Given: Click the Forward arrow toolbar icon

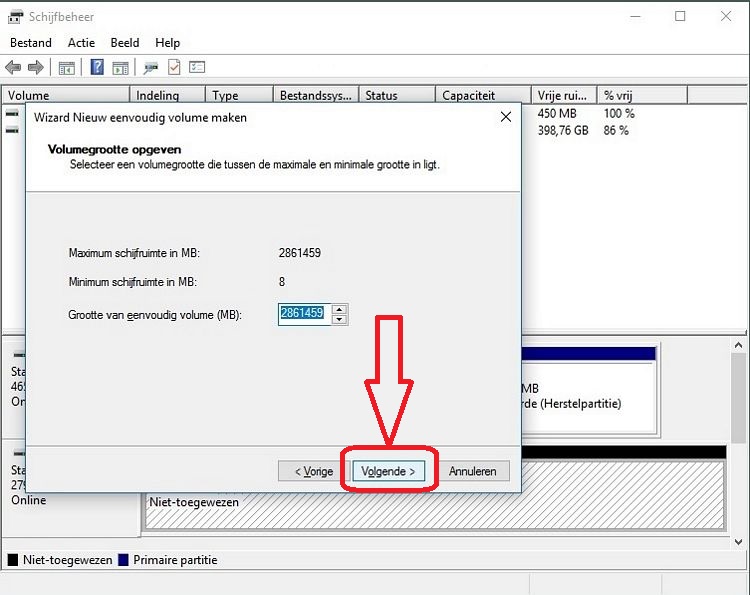Looking at the screenshot, I should click(36, 67).
